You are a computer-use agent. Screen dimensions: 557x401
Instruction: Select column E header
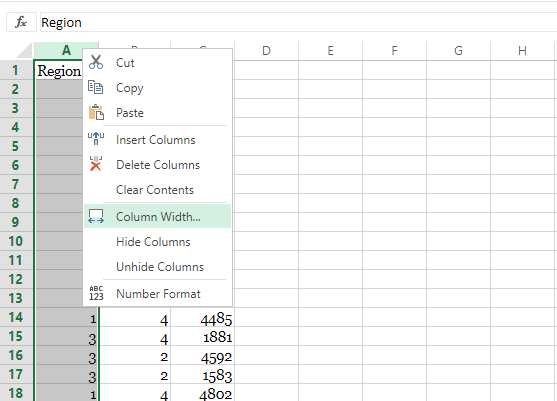[330, 50]
